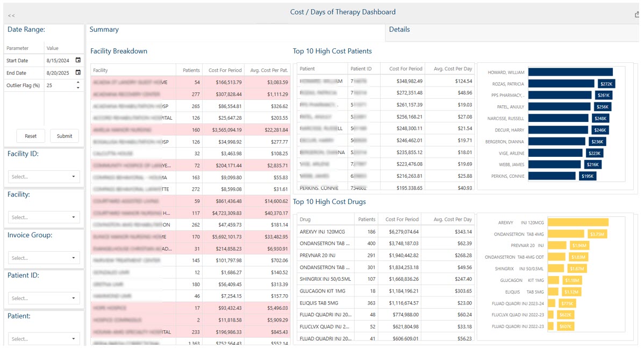Screen dimensions: 644x349
Task: Switch to the Details tab
Action: pyautogui.click(x=399, y=30)
